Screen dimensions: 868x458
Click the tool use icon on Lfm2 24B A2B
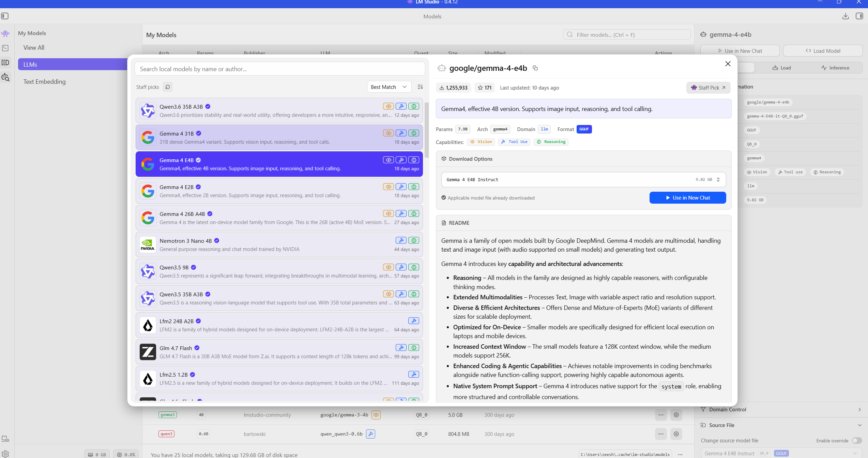pos(414,321)
